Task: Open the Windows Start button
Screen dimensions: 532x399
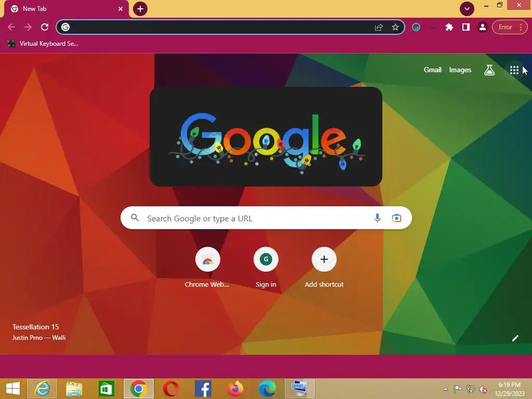Action: pyautogui.click(x=13, y=389)
